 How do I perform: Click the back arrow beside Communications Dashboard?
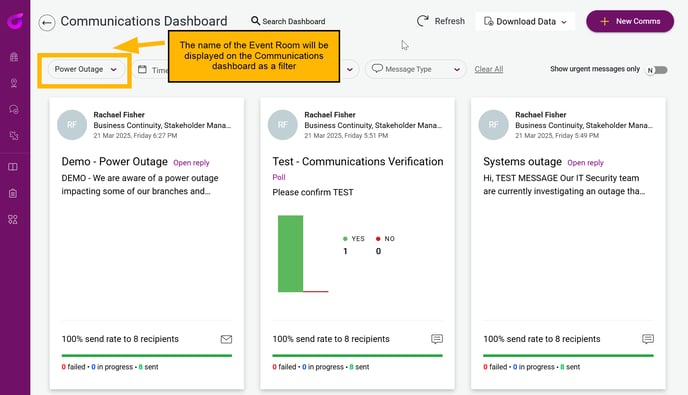[47, 22]
